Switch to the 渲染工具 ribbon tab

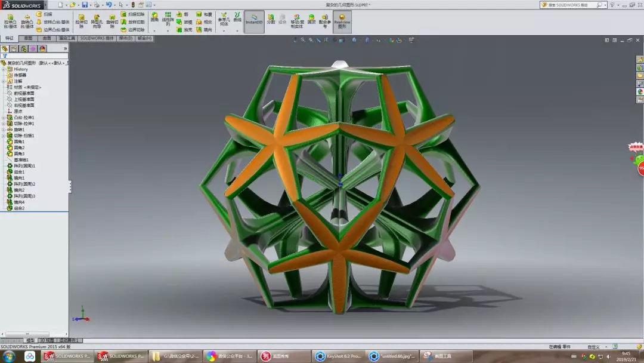pos(67,38)
